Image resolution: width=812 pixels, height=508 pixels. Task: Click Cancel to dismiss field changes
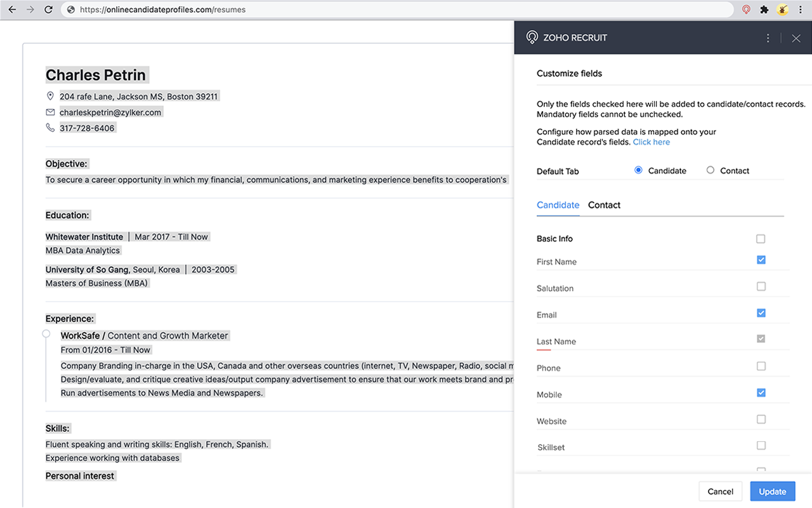pos(720,491)
